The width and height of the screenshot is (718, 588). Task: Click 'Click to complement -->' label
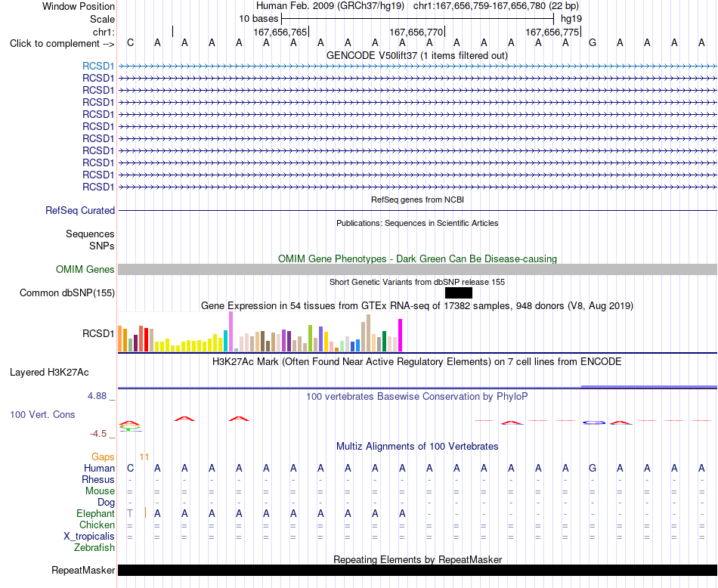point(62,44)
